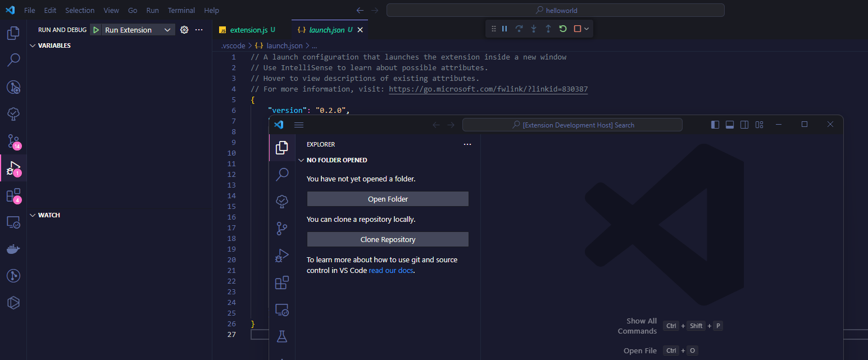This screenshot has height=360, width=868.
Task: Open Explorer icon in host window
Action: click(x=282, y=148)
